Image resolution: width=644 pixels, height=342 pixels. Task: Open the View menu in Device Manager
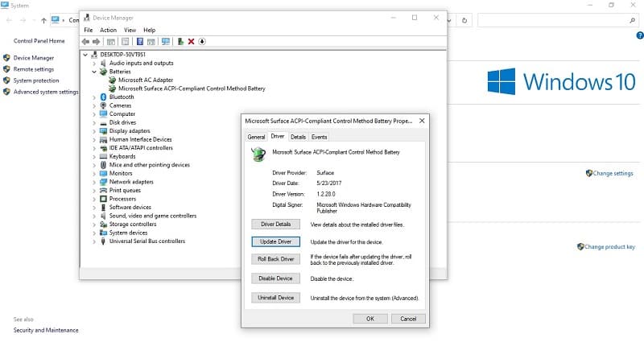tap(130, 30)
